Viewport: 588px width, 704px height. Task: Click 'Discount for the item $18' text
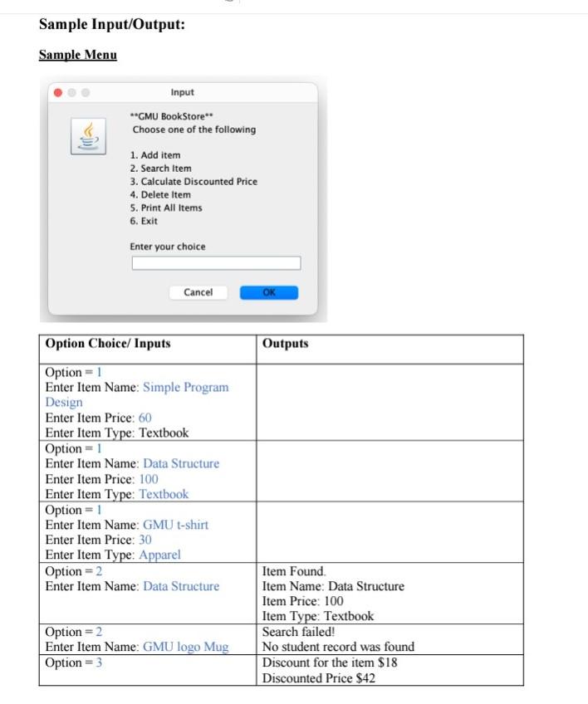point(330,662)
